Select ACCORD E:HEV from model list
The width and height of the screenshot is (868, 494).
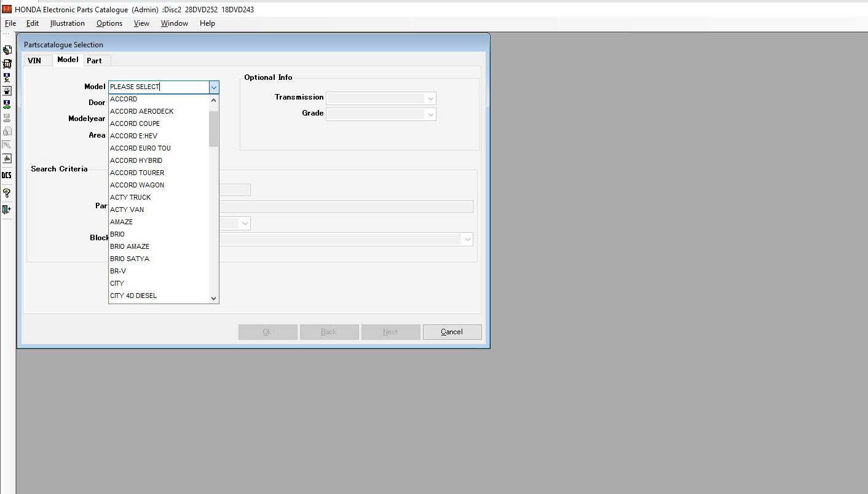tap(159, 136)
